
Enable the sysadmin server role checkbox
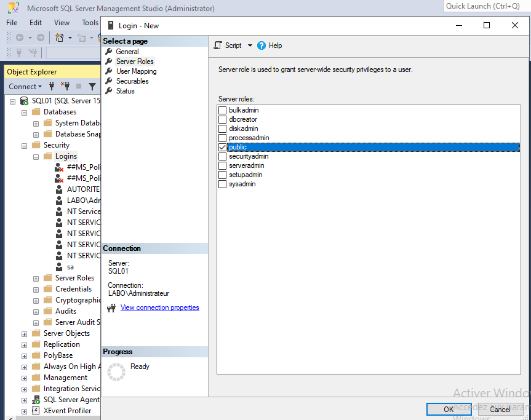coord(223,184)
